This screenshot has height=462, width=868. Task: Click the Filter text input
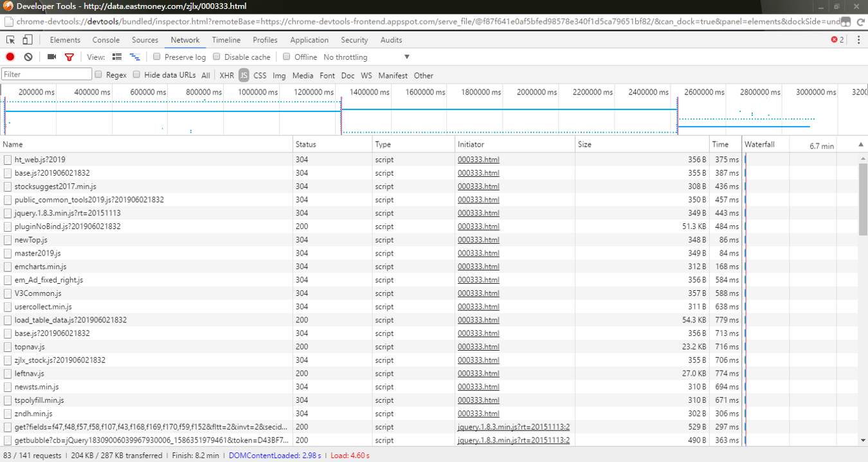click(46, 75)
